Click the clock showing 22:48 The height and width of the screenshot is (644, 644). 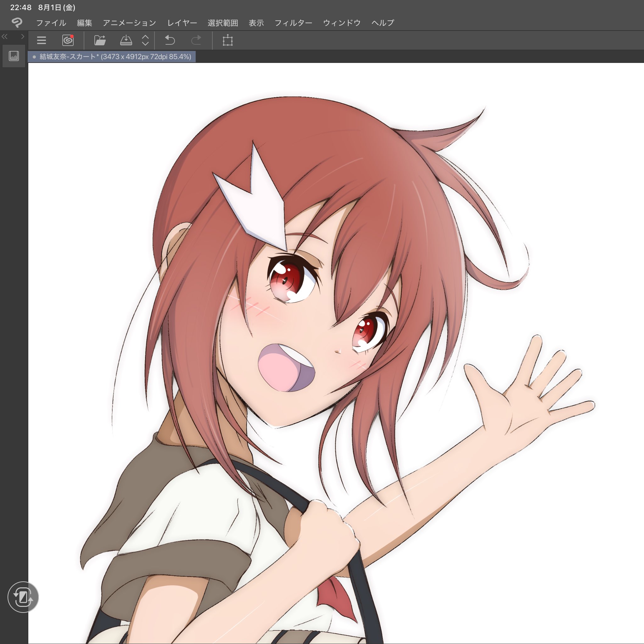pyautogui.click(x=21, y=7)
